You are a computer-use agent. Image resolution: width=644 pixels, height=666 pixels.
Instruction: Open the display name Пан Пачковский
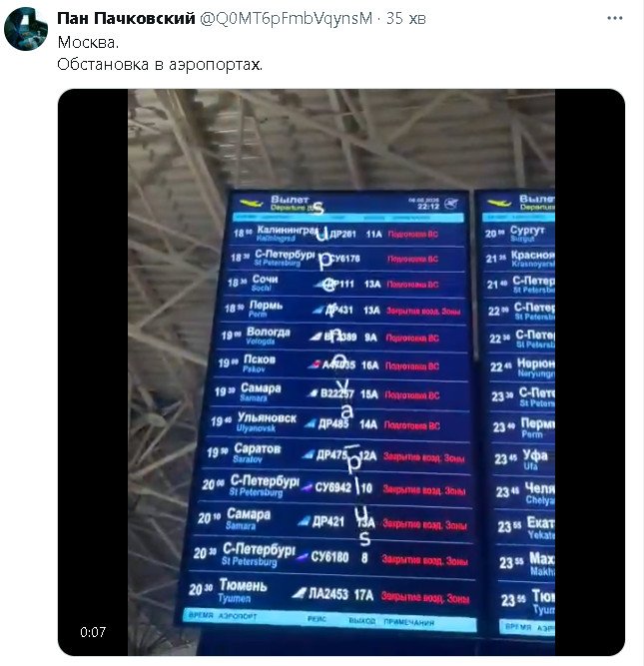coord(126,18)
